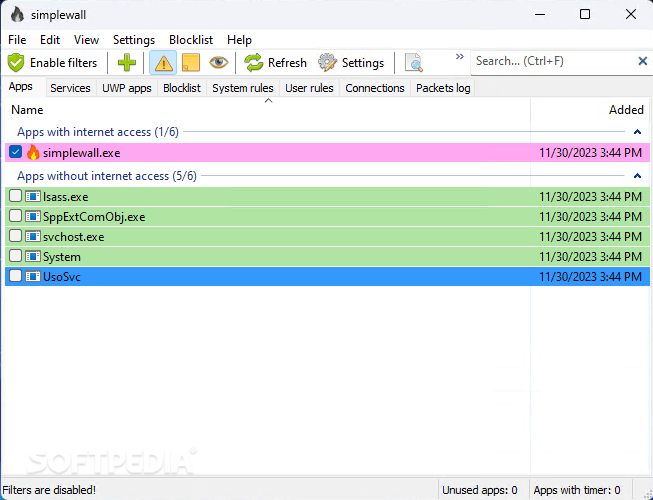
Task: Click Filters are disabled! status text
Action: 49,490
